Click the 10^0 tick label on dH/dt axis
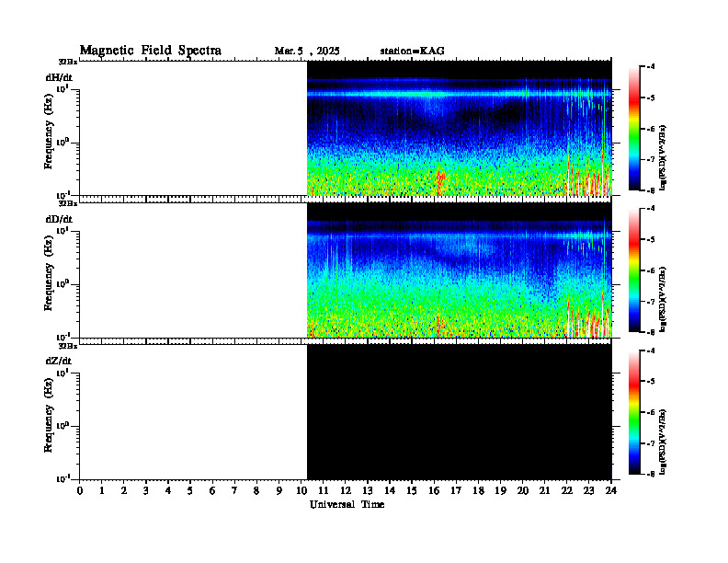 point(63,142)
